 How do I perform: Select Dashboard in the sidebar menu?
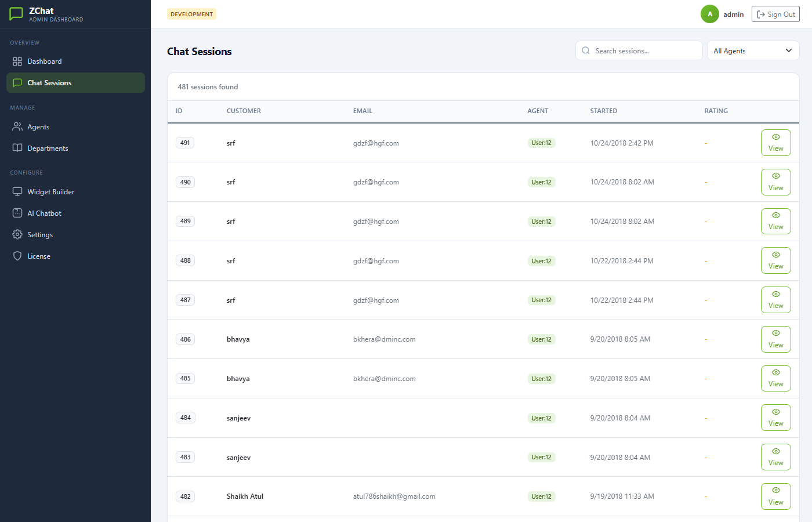tap(45, 61)
